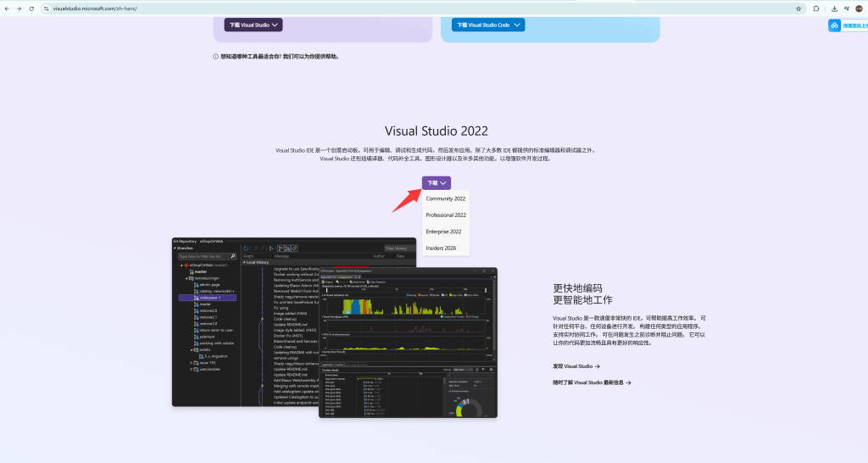Viewport: 868px width, 463px height.
Task: Collapse the purple 下载 dropdown under Visual Studio 2022
Action: click(x=437, y=182)
